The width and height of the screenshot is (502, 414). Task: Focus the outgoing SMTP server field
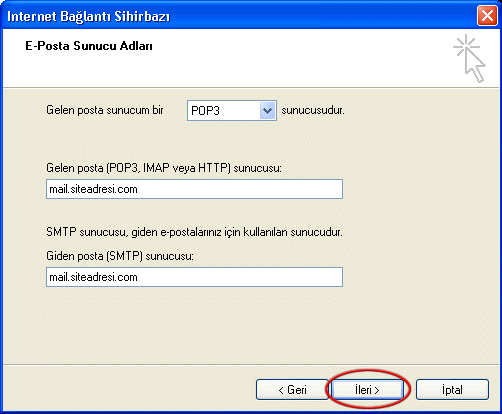(194, 277)
